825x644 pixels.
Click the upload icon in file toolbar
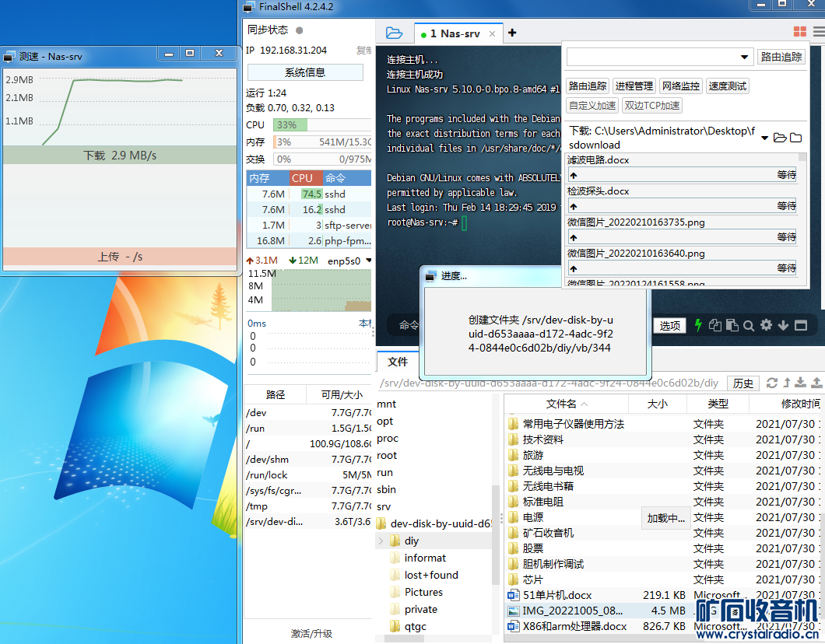click(x=816, y=383)
